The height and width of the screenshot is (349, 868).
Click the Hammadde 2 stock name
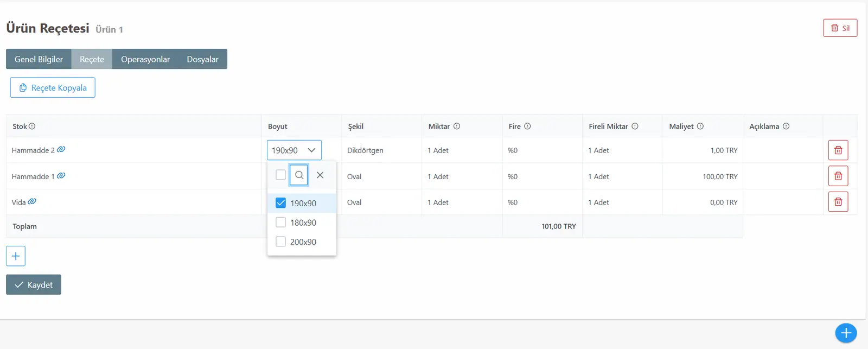tap(33, 150)
